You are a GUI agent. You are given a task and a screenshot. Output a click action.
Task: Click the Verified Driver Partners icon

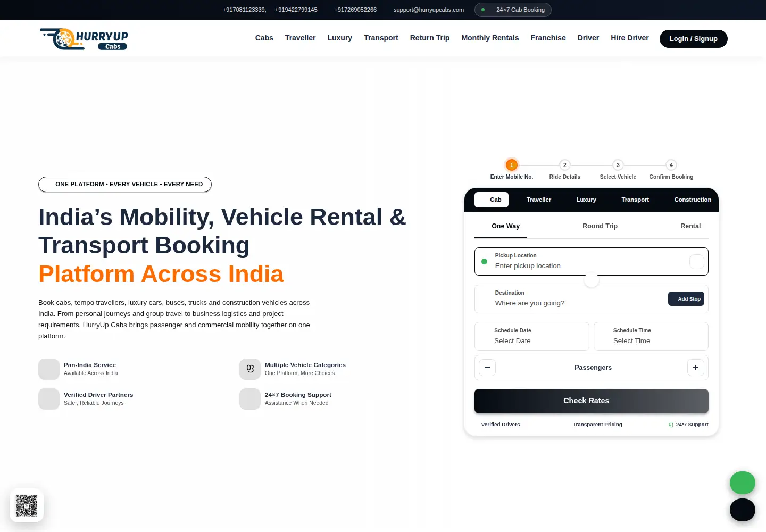click(49, 399)
